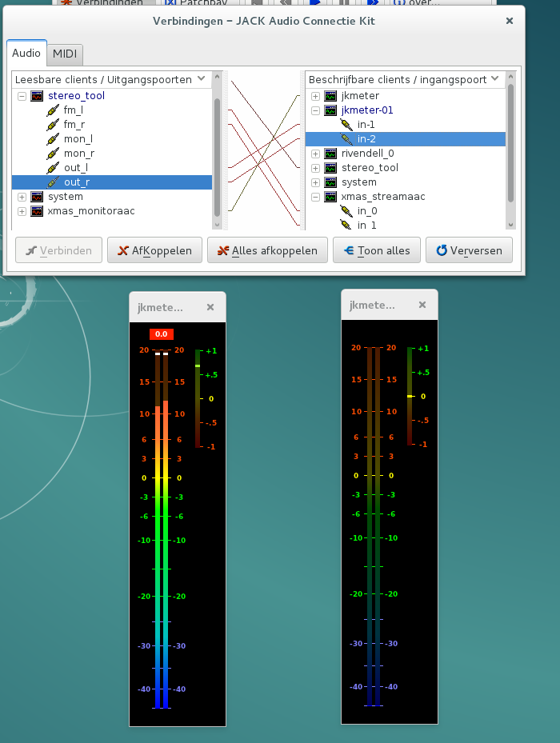Expand the xmas_monitoraac output client
Screen dimensions: 560x743
22,211
